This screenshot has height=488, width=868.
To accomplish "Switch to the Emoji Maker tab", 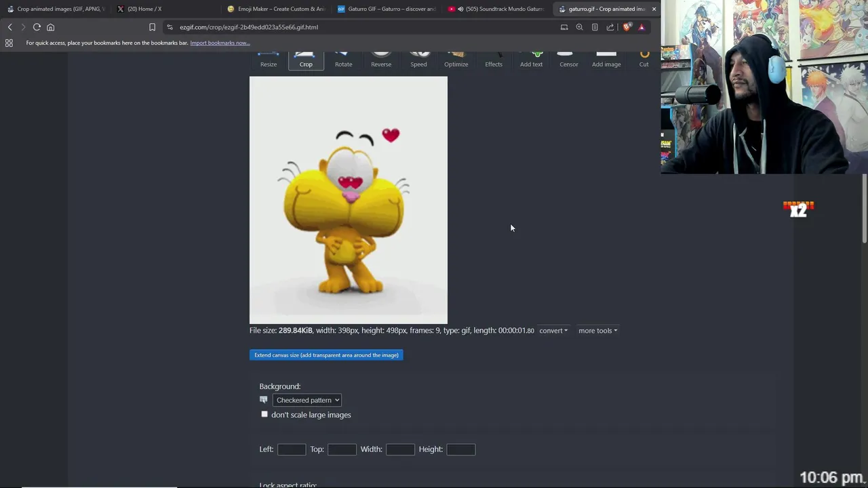I will [276, 9].
